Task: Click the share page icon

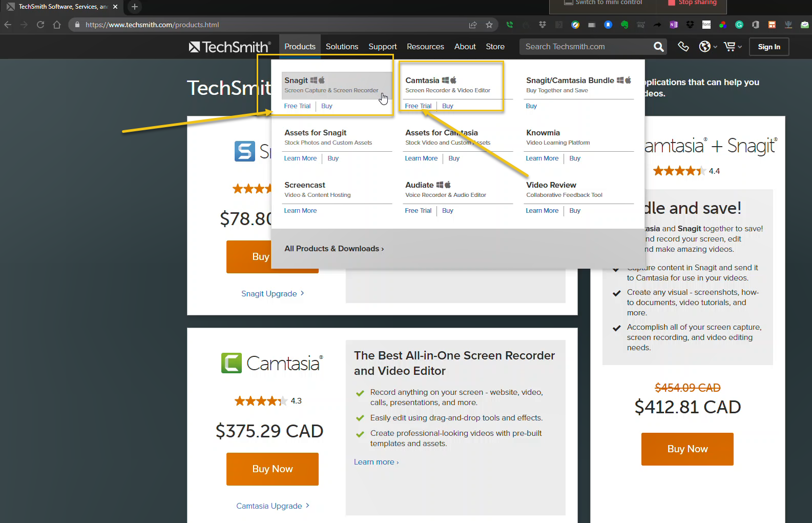Action: [473, 25]
